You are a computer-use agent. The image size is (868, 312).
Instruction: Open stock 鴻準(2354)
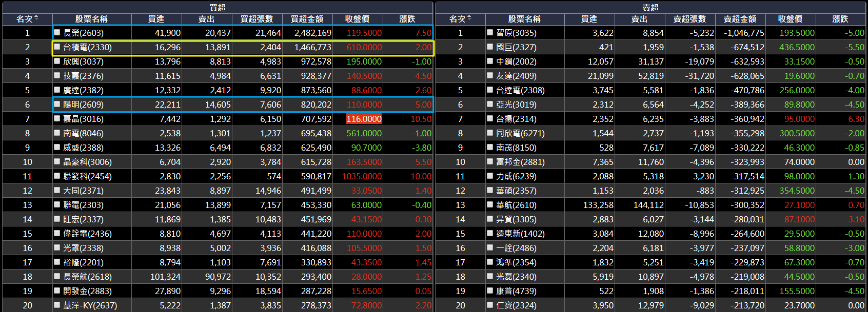516,262
